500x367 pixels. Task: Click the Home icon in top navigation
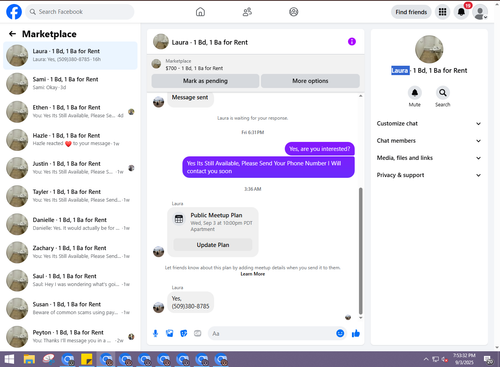point(200,12)
